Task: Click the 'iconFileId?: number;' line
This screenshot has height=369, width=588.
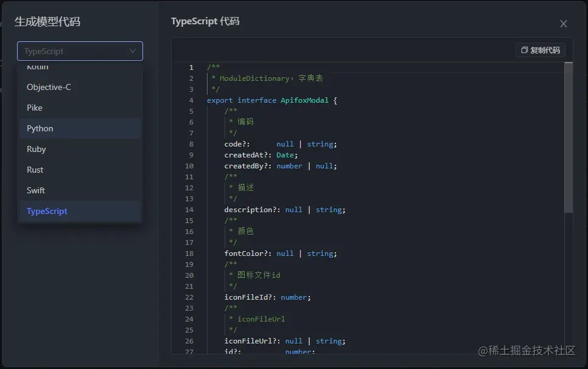Action: (x=267, y=297)
